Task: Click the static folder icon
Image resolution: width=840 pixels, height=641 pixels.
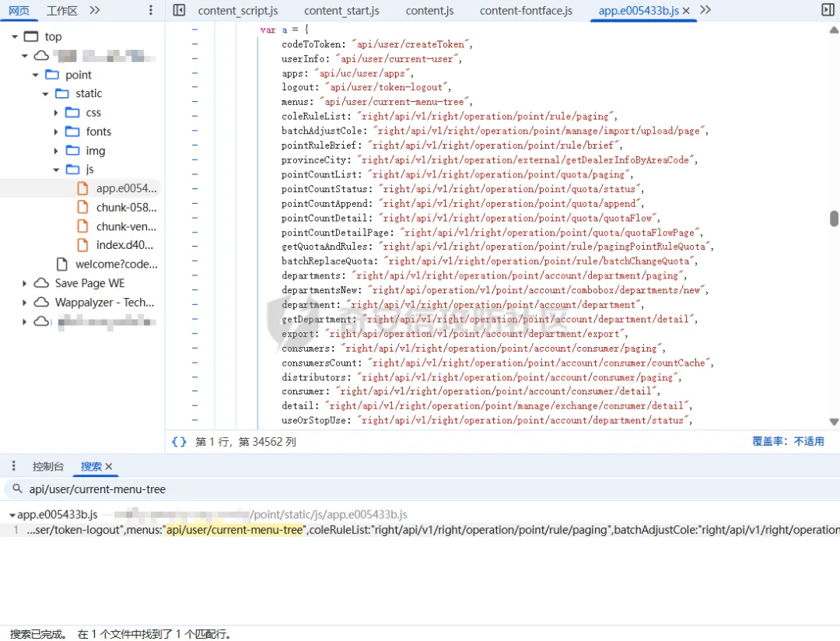Action: tap(62, 93)
